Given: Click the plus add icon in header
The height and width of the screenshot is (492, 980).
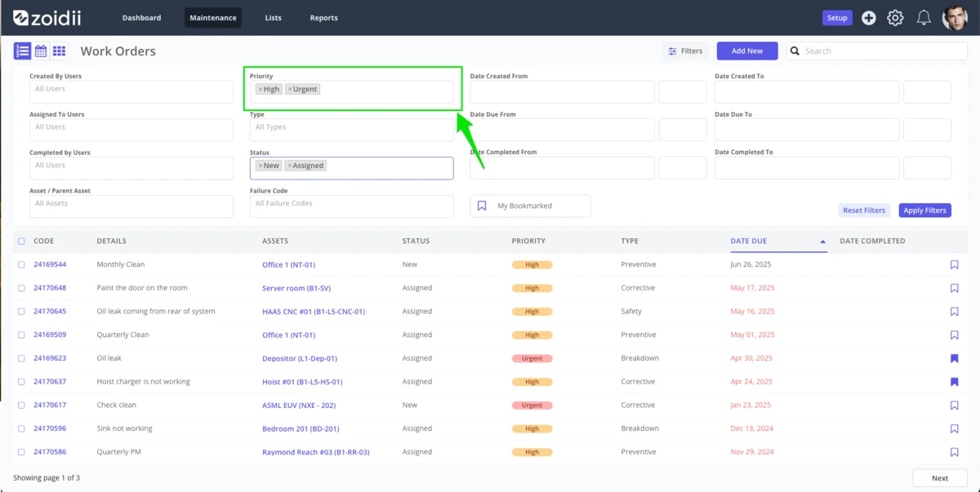Looking at the screenshot, I should tap(869, 18).
